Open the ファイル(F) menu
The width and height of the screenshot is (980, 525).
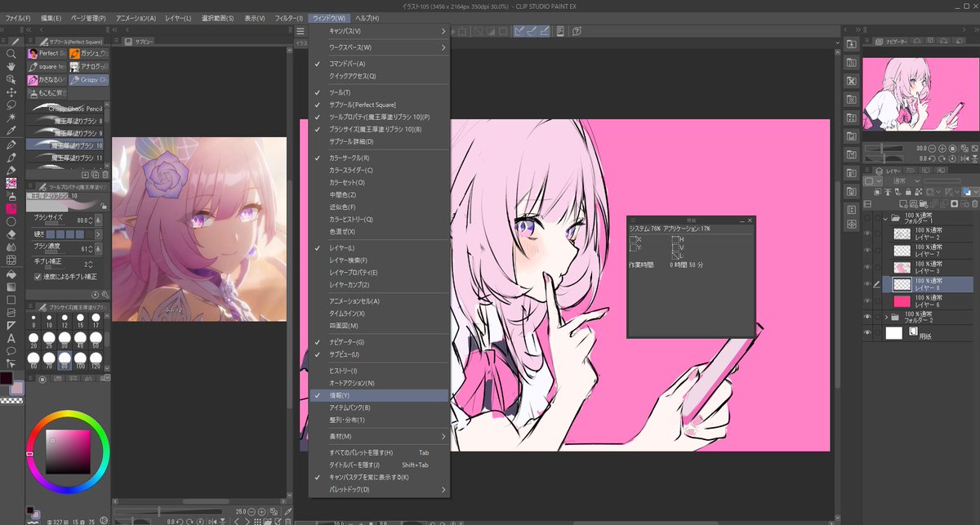click(x=18, y=18)
